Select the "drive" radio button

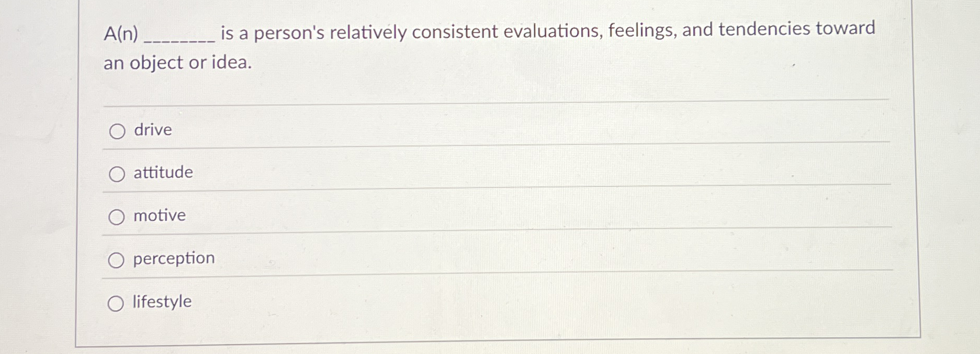116,131
